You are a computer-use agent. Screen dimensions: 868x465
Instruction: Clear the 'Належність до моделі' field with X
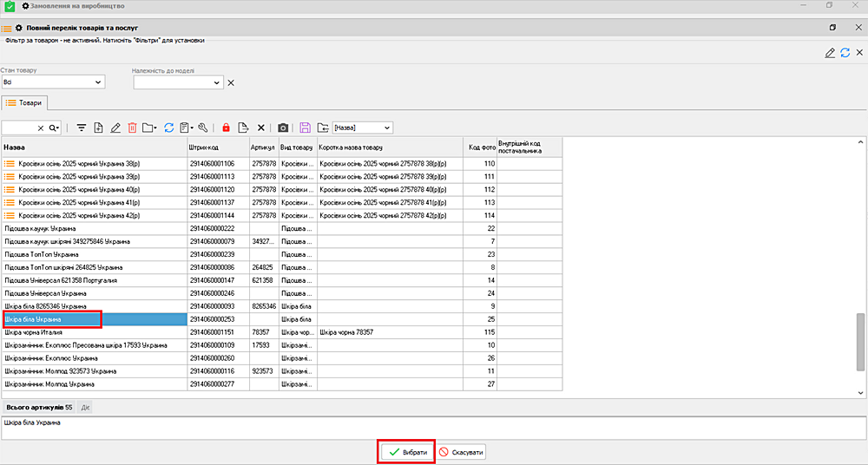(x=231, y=82)
